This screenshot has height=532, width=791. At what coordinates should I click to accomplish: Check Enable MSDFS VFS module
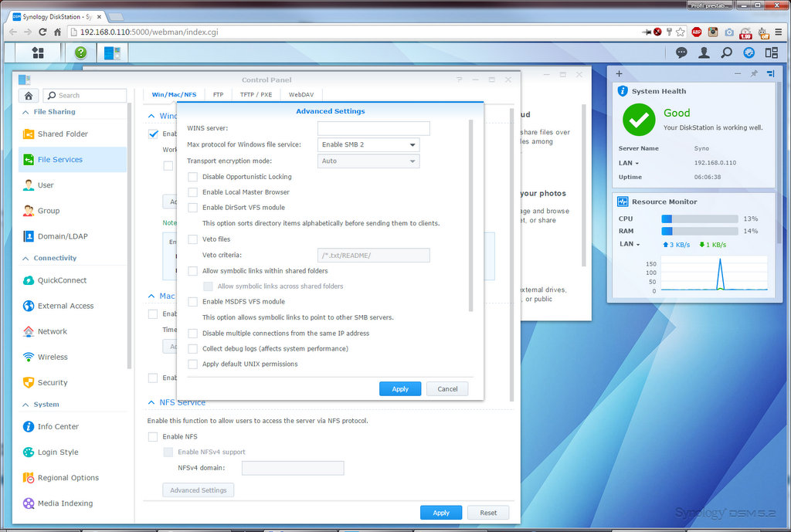tap(192, 302)
